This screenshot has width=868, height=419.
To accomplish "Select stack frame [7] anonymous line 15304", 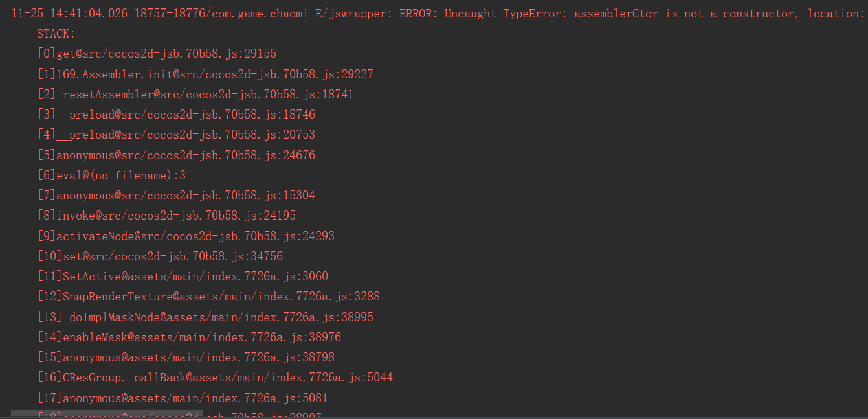I will [176, 196].
